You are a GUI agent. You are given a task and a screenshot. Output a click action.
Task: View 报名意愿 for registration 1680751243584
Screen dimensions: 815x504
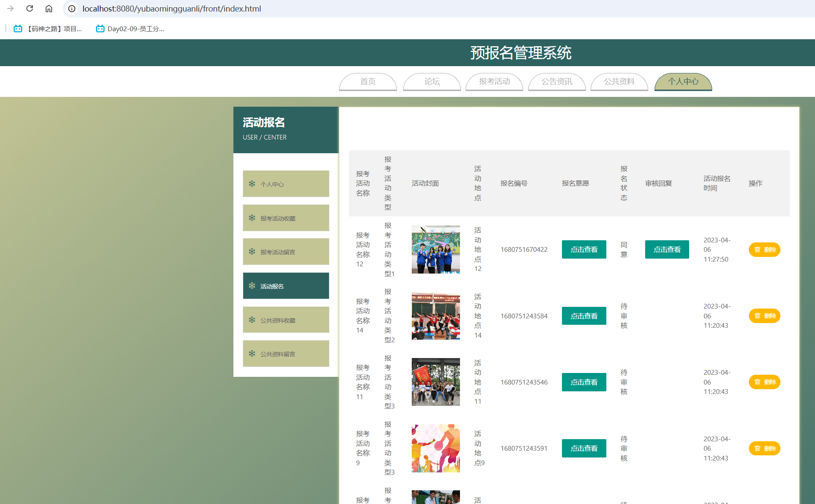click(x=584, y=316)
